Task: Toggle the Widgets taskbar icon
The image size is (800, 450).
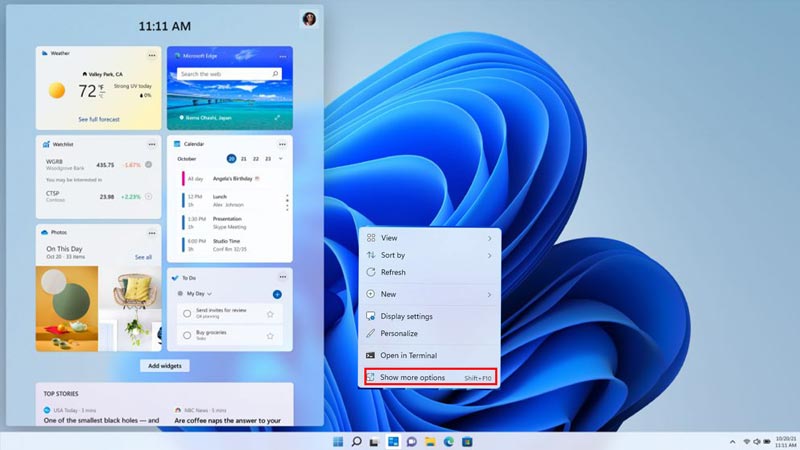Action: 393,441
